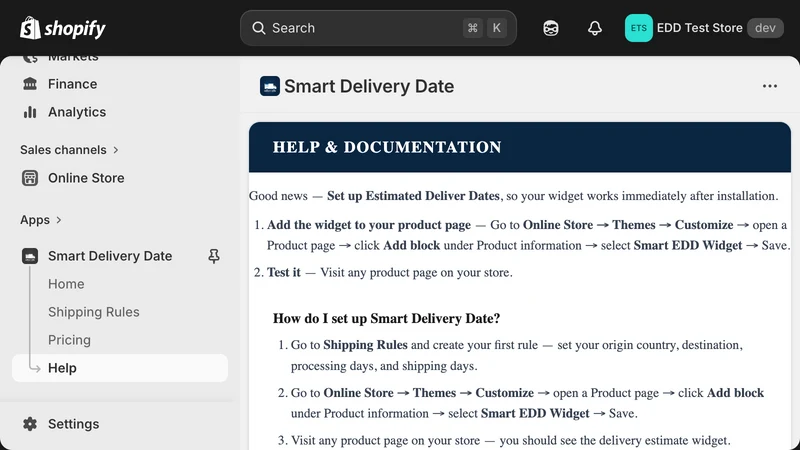Screen dimensions: 800x450
Task: Open Settings in the sidebar
Action: [x=73, y=424]
